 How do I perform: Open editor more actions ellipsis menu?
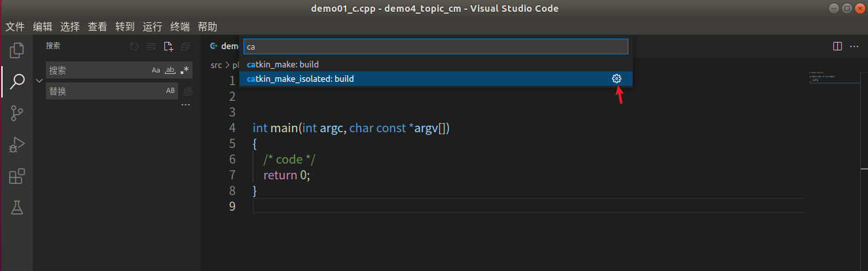(x=854, y=46)
